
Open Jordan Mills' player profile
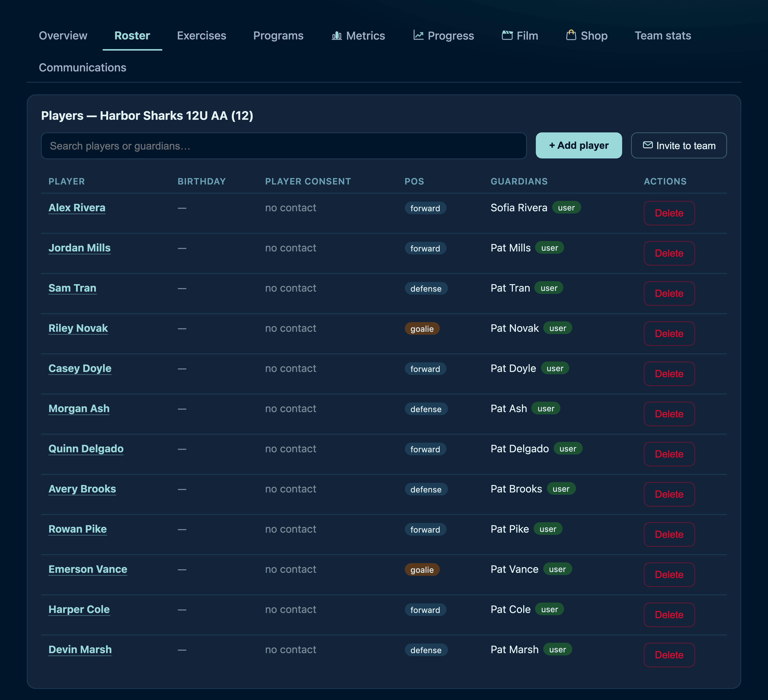pyautogui.click(x=80, y=248)
